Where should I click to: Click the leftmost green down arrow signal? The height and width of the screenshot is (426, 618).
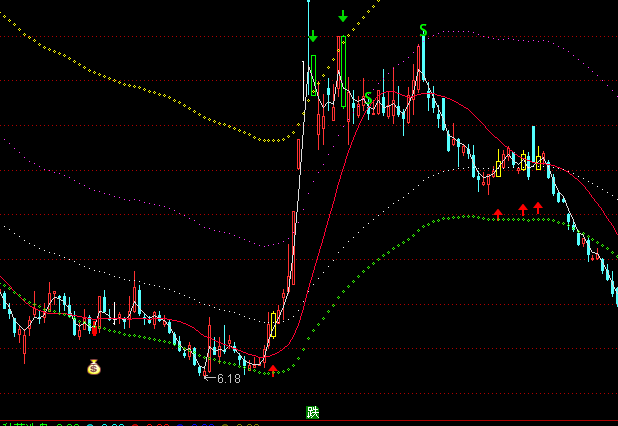coord(313,36)
